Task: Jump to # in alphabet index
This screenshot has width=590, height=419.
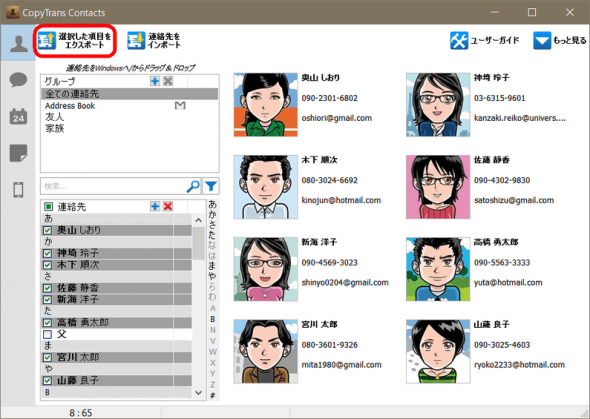Action: (213, 395)
